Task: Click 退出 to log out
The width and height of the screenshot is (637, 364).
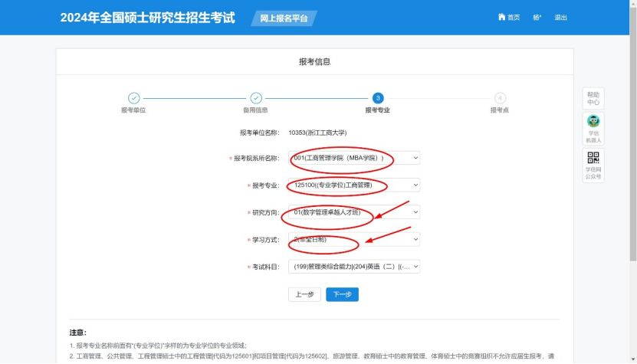Action: tap(560, 18)
